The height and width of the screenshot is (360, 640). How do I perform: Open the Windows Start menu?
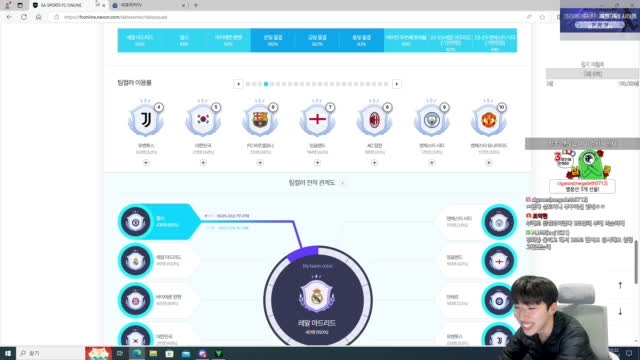[7, 353]
